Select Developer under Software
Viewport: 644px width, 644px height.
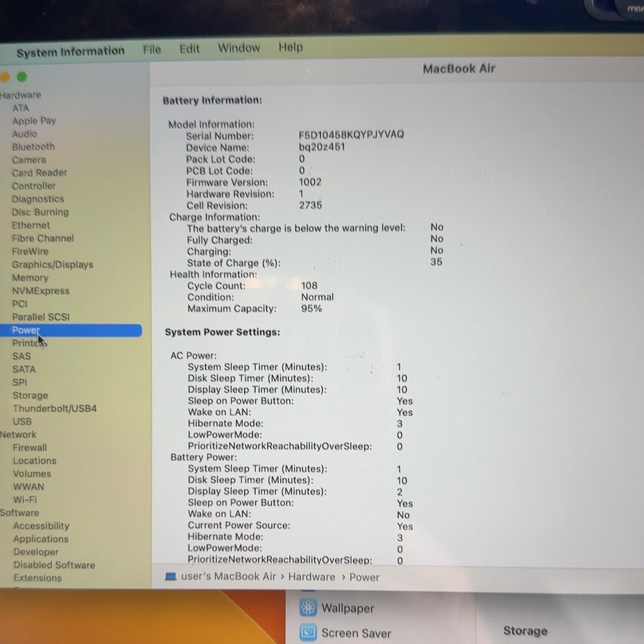coord(36,552)
